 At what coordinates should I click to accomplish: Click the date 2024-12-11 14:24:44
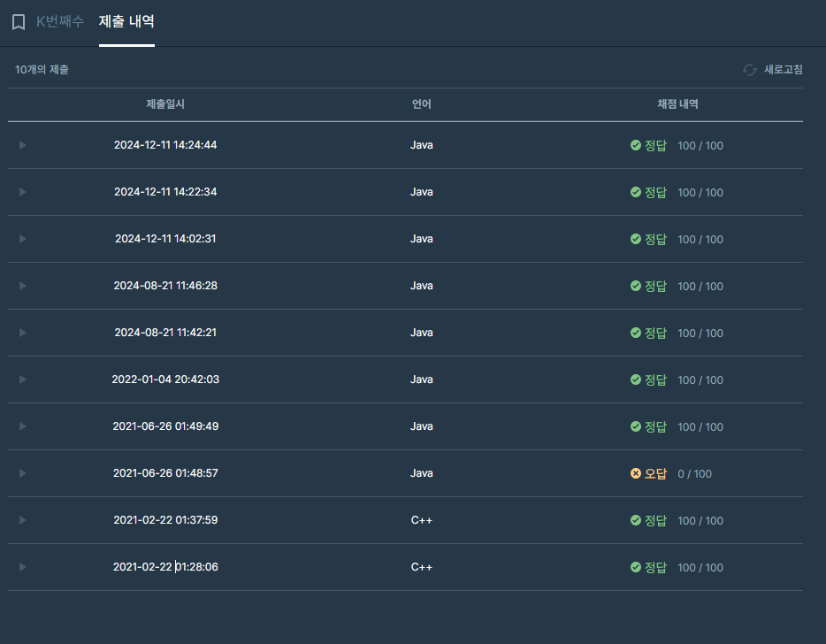pos(165,145)
